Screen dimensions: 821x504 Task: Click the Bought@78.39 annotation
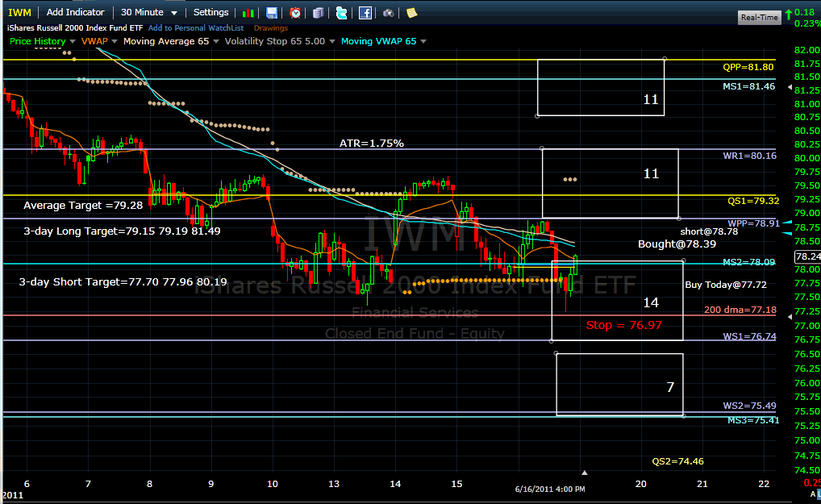(x=677, y=244)
